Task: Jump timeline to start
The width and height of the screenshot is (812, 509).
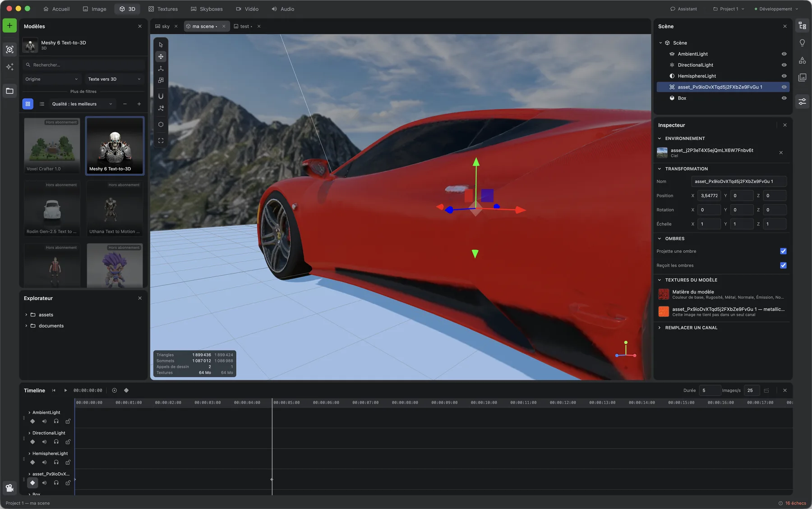Action: [54, 390]
